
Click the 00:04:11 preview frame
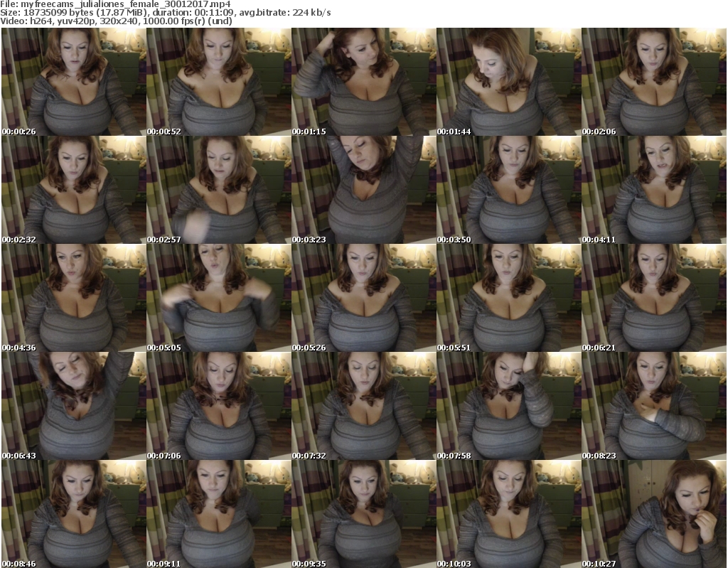point(654,190)
